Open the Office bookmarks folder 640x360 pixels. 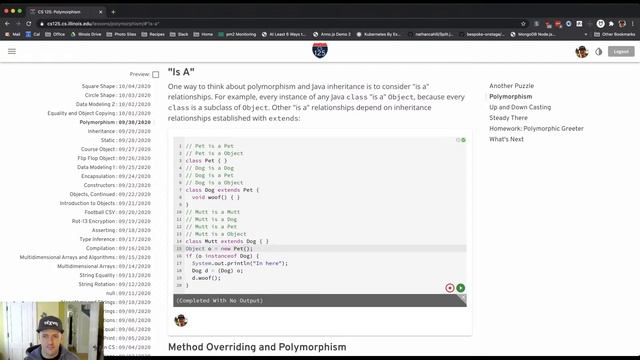click(x=55, y=34)
